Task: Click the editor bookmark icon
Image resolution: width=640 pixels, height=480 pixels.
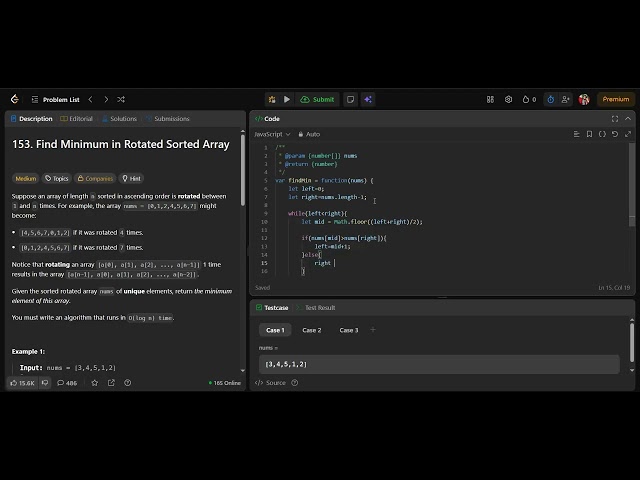Action: 589,134
